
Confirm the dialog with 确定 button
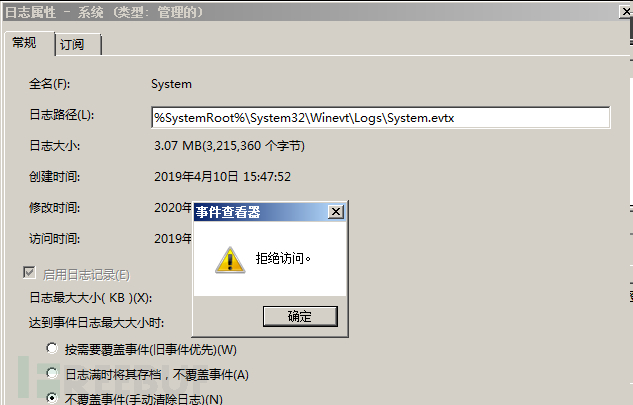pyautogui.click(x=300, y=316)
